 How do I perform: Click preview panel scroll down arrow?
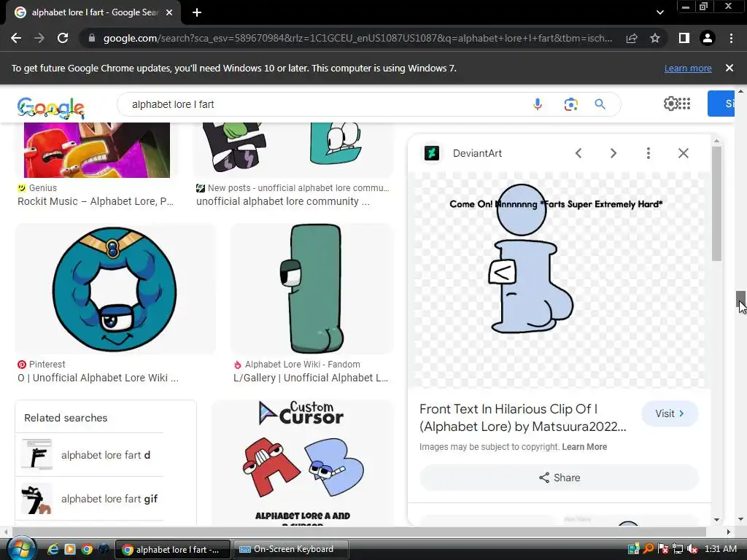716,519
